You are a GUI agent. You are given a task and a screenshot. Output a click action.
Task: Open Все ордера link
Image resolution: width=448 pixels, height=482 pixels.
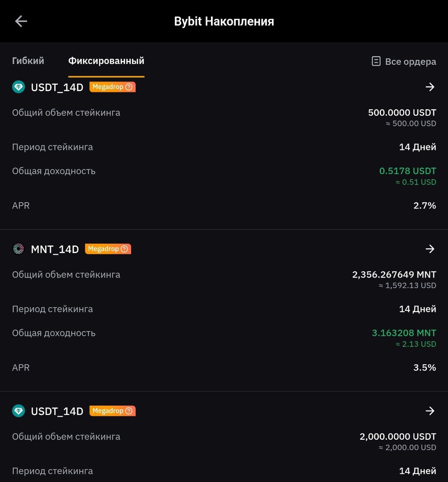tap(410, 62)
